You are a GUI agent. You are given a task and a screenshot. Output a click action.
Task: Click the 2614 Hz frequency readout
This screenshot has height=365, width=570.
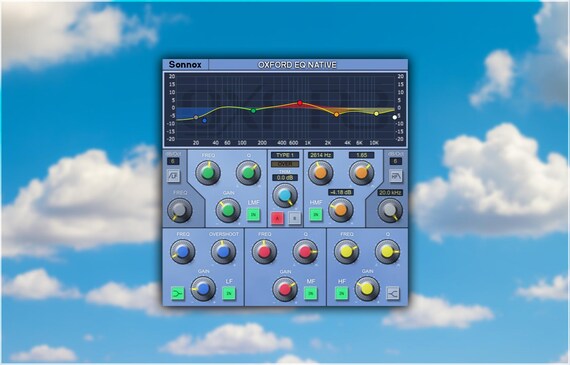tap(321, 155)
